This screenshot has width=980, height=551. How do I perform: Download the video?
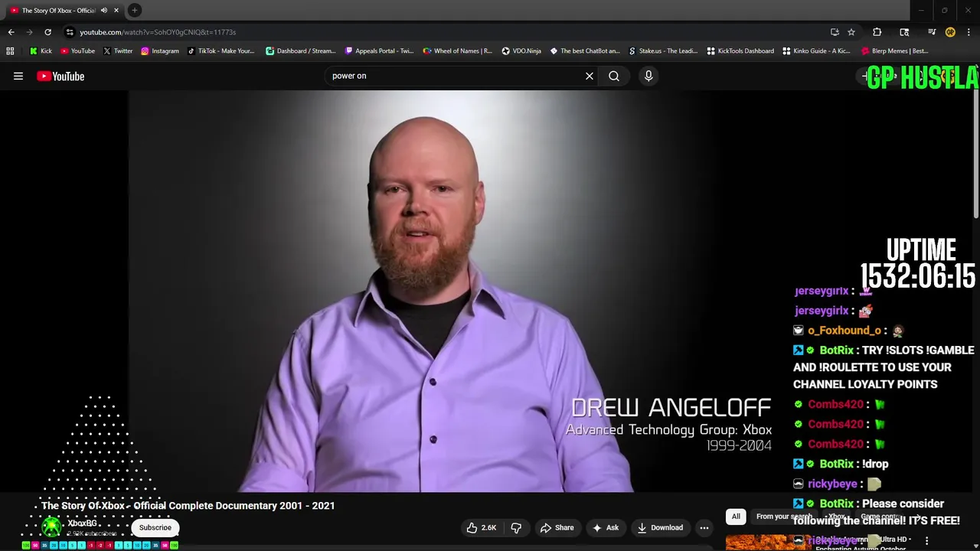pyautogui.click(x=659, y=527)
